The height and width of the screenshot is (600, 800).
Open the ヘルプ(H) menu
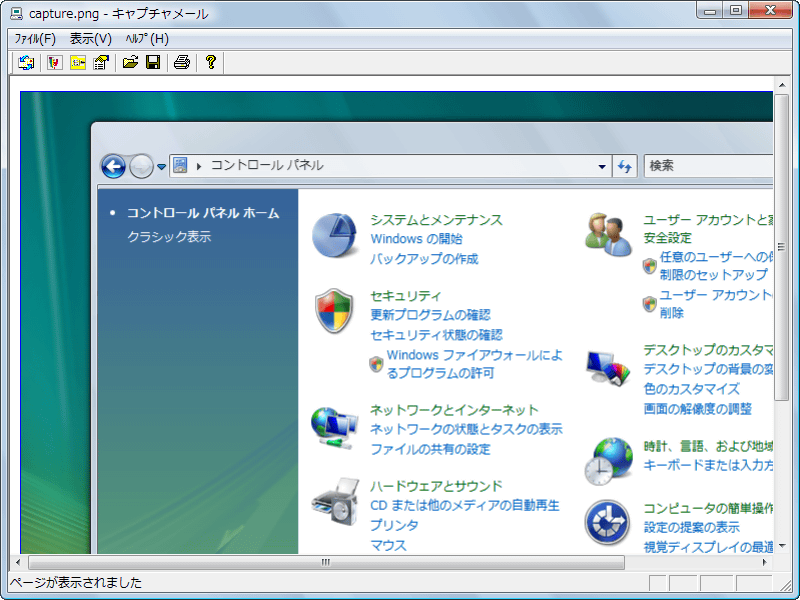[x=147, y=39]
